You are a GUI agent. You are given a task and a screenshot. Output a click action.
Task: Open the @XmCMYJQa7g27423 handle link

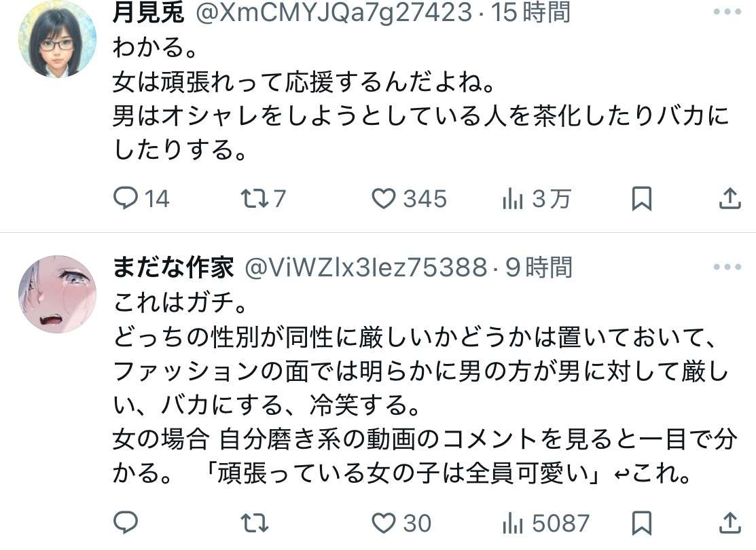pyautogui.click(x=334, y=12)
